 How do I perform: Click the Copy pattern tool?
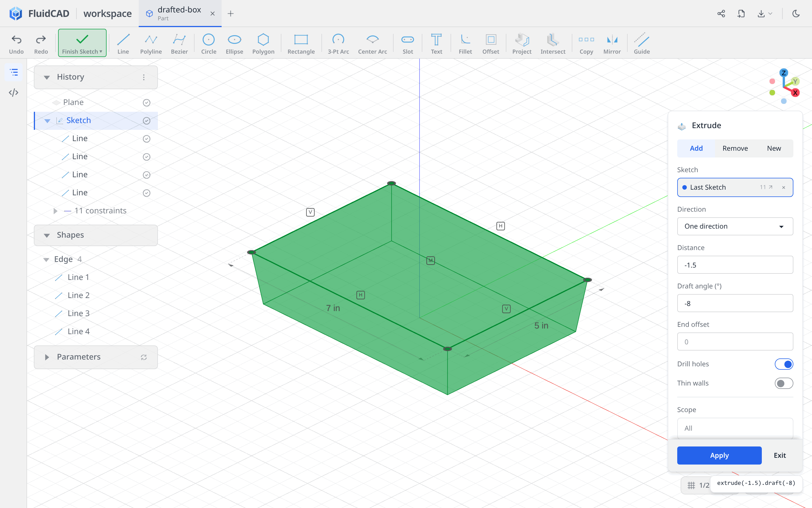click(586, 44)
